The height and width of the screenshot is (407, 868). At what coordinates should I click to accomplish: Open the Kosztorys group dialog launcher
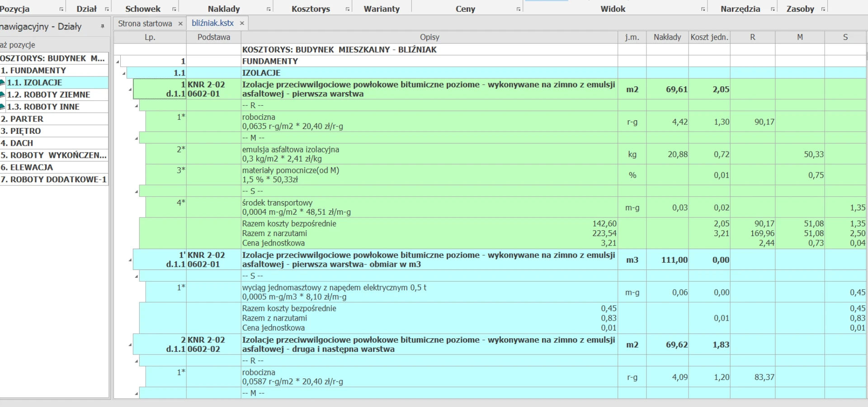pyautogui.click(x=347, y=9)
